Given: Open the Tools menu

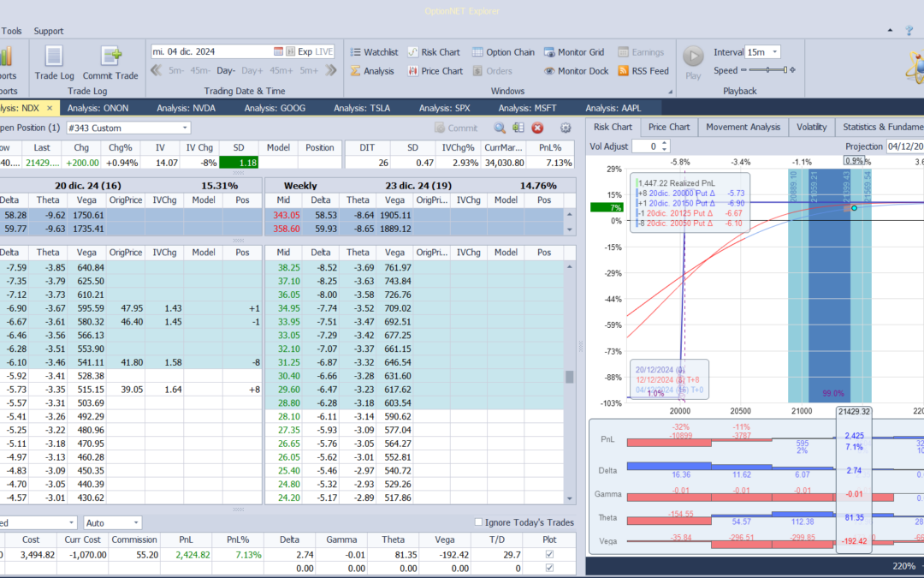Looking at the screenshot, I should pyautogui.click(x=11, y=31).
